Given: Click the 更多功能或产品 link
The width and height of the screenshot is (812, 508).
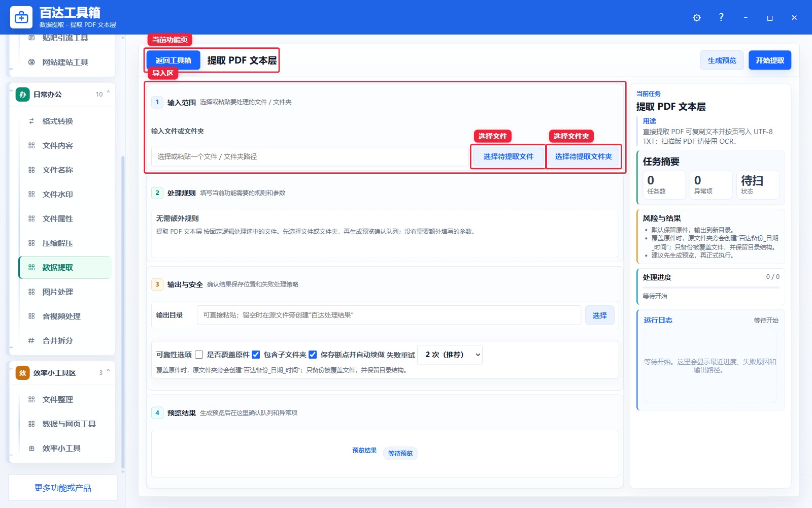Looking at the screenshot, I should coord(63,488).
